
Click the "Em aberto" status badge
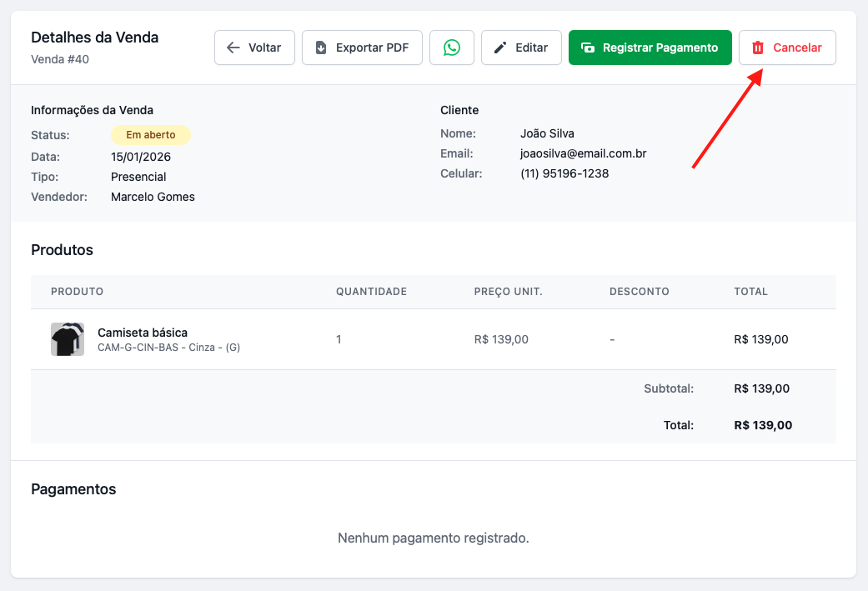click(150, 134)
